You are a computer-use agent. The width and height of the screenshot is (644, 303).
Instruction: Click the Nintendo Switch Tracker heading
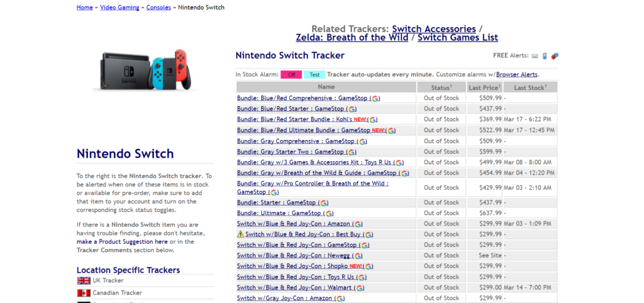coord(290,55)
